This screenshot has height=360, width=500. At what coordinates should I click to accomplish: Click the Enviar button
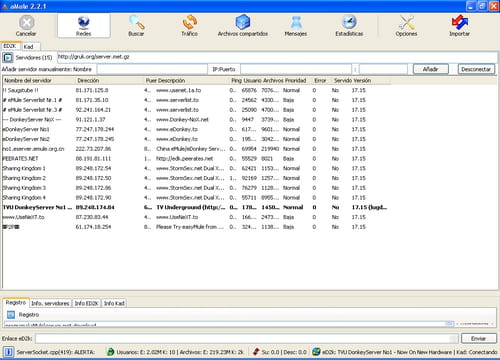click(x=479, y=339)
